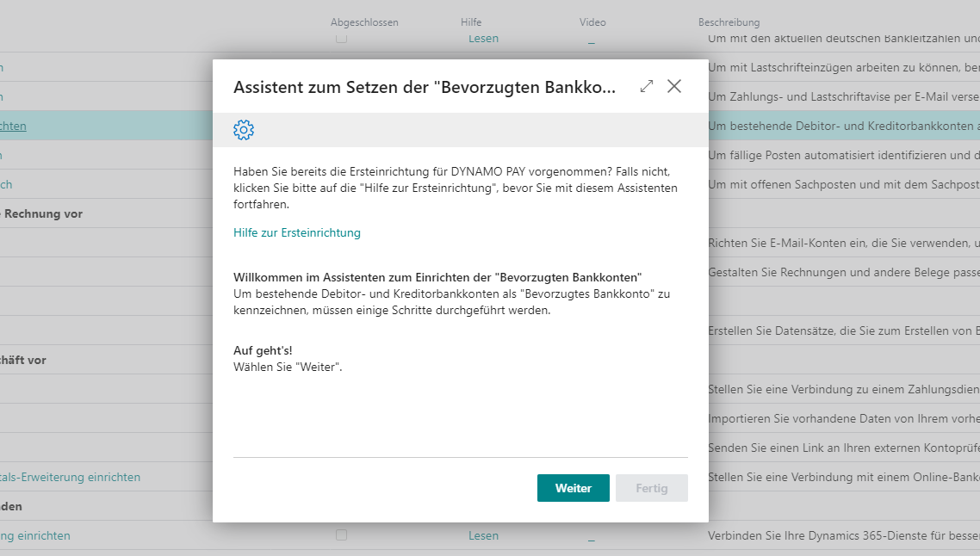Click the 'Rechnung vor' group heading

coord(42,213)
